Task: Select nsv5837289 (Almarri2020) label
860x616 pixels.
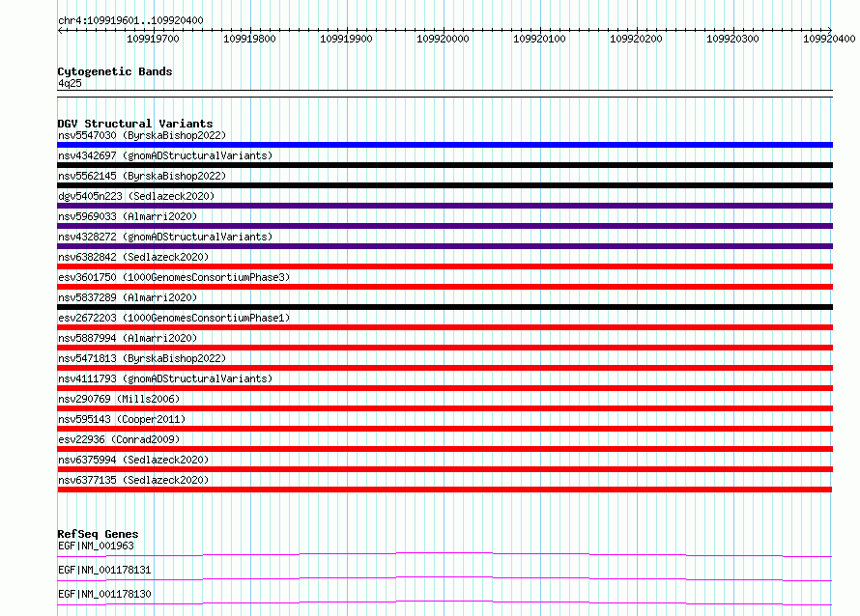Action: click(x=128, y=297)
